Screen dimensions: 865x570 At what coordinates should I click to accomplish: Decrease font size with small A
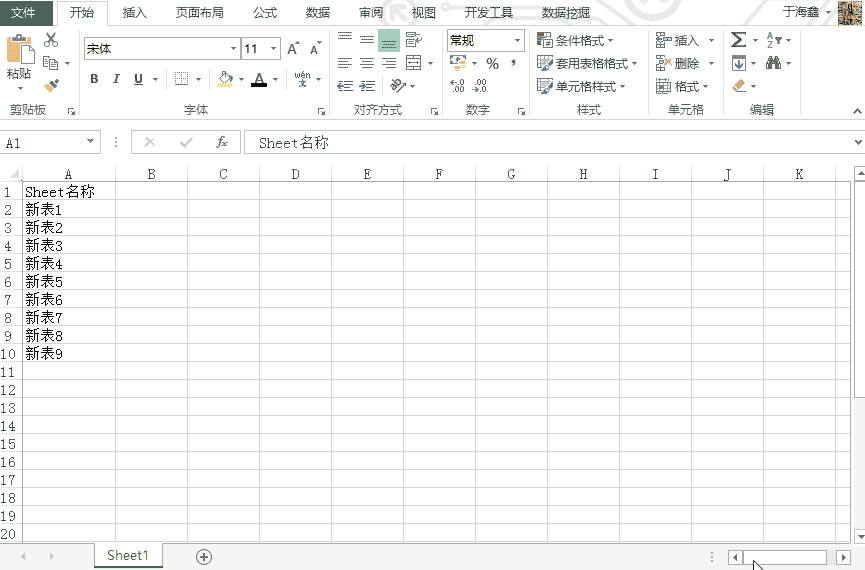[x=315, y=49]
